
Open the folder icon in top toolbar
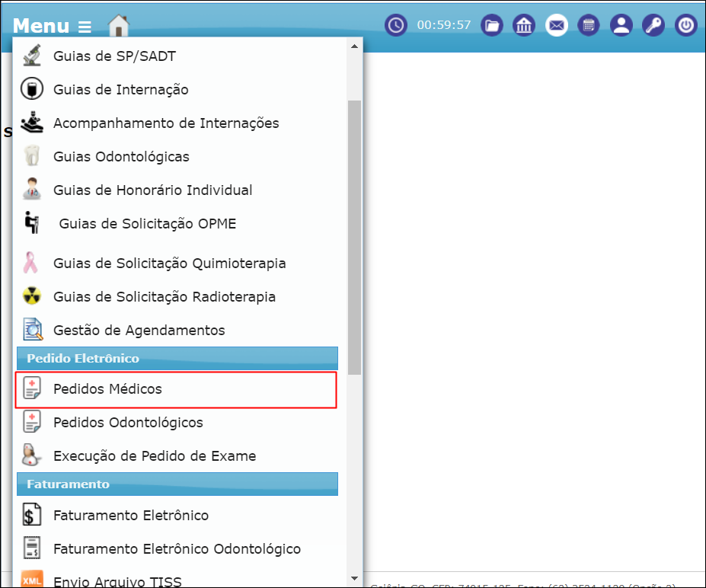(x=493, y=25)
